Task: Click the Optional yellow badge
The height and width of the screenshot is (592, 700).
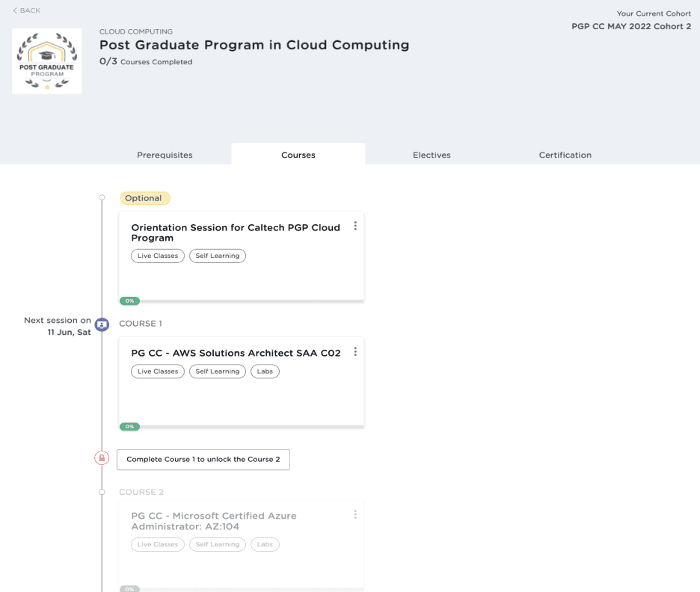Action: 145,198
